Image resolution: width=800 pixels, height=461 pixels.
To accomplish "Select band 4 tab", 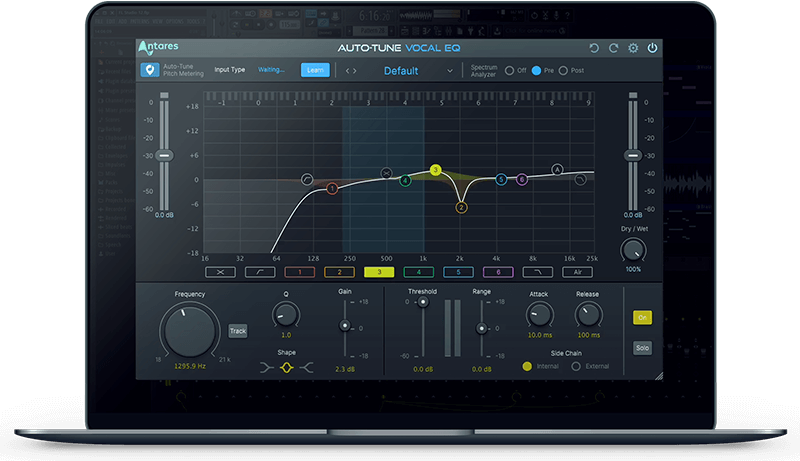I will point(419,272).
